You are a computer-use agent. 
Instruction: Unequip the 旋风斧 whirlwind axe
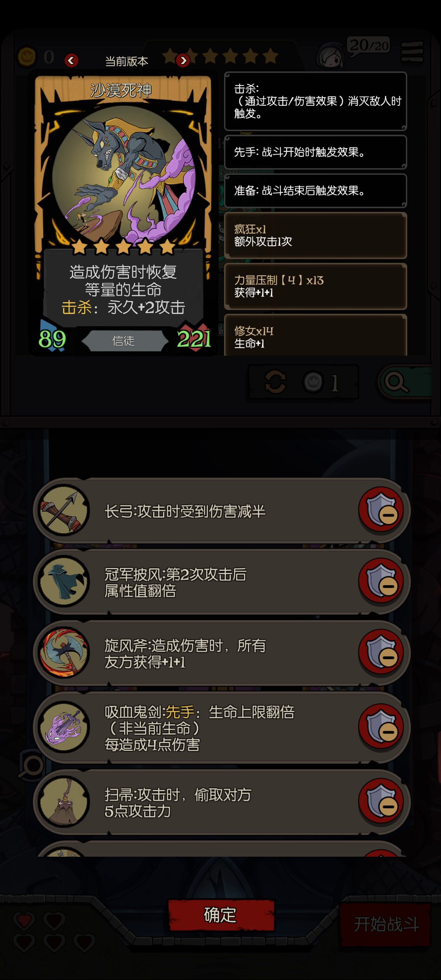381,653
